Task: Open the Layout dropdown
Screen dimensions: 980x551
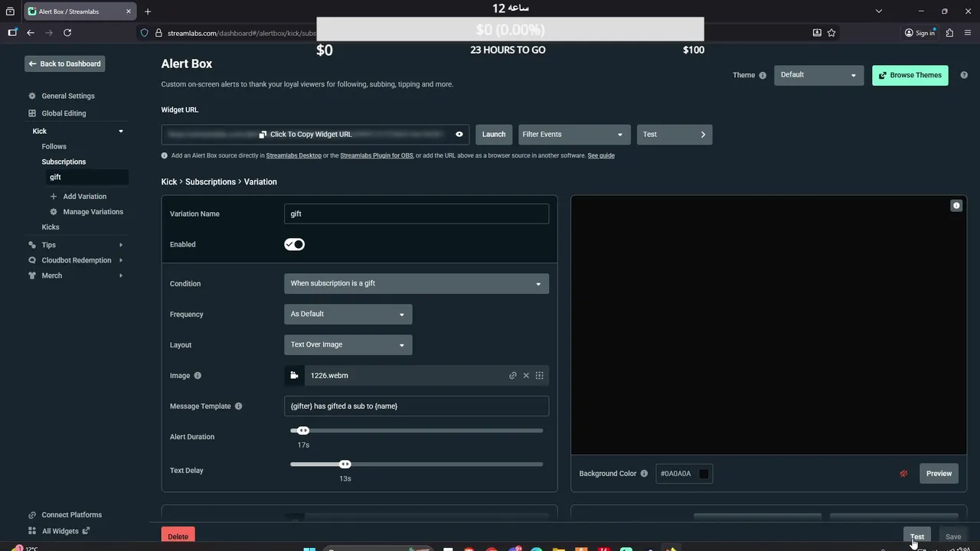Action: 348,344
